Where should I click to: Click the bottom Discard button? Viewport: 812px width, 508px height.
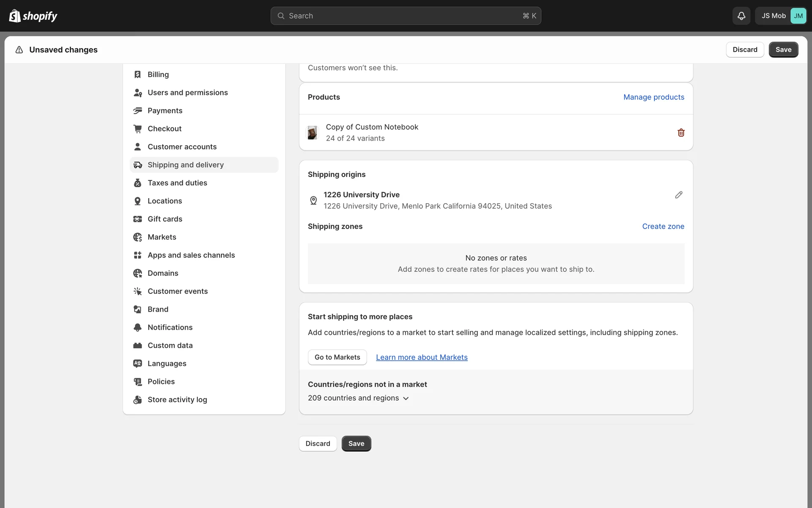318,444
